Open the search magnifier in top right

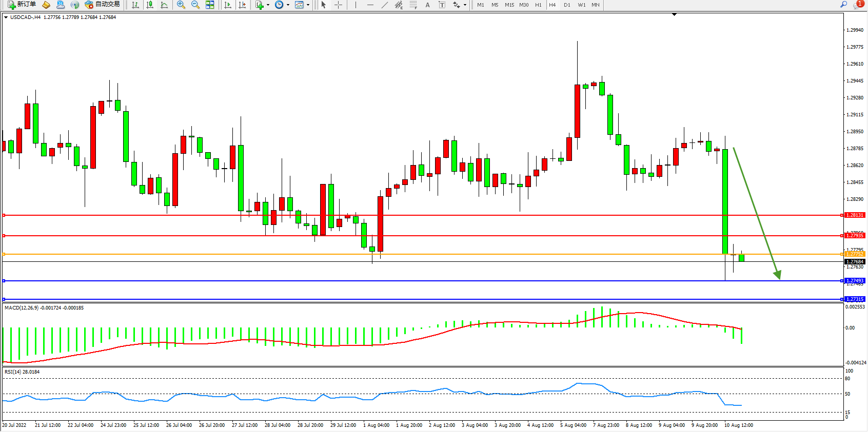click(x=843, y=5)
